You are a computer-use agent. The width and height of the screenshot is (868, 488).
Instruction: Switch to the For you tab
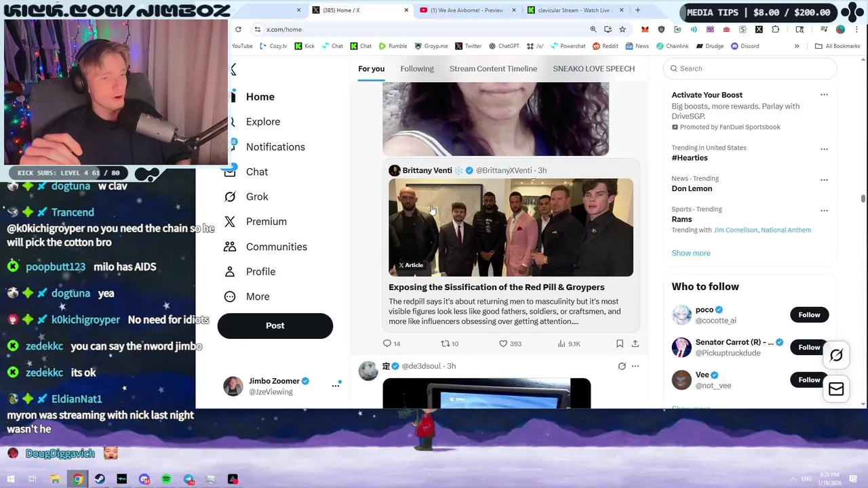(x=371, y=68)
